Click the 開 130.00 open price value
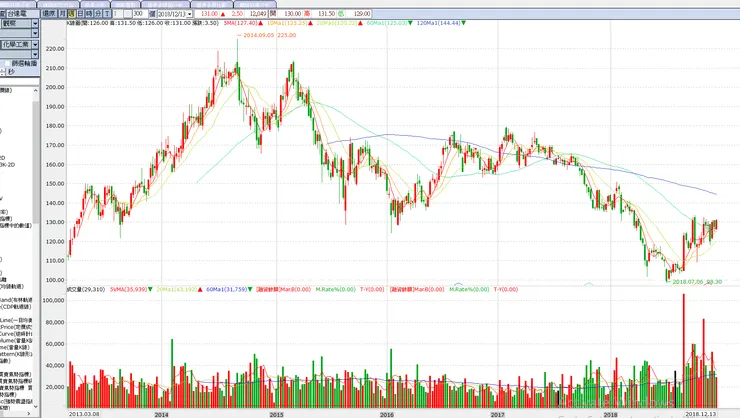The width and height of the screenshot is (740, 418). 292,14
